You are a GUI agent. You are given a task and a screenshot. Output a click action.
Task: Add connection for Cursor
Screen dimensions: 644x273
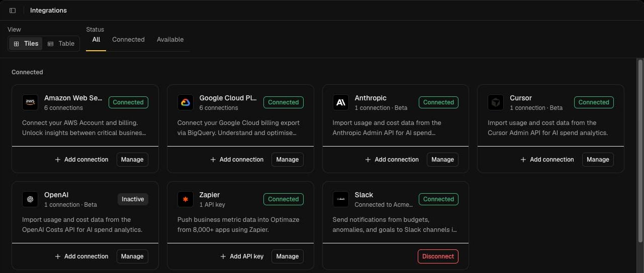click(x=547, y=160)
